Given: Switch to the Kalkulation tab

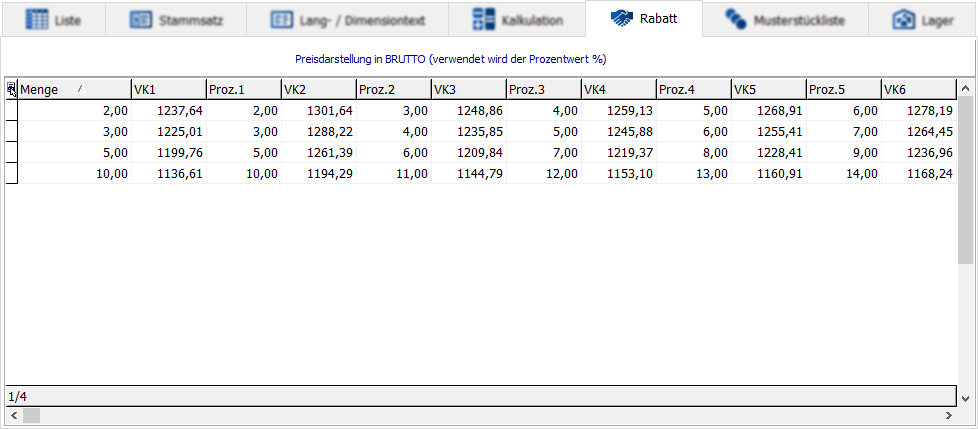Looking at the screenshot, I should click(x=517, y=20).
